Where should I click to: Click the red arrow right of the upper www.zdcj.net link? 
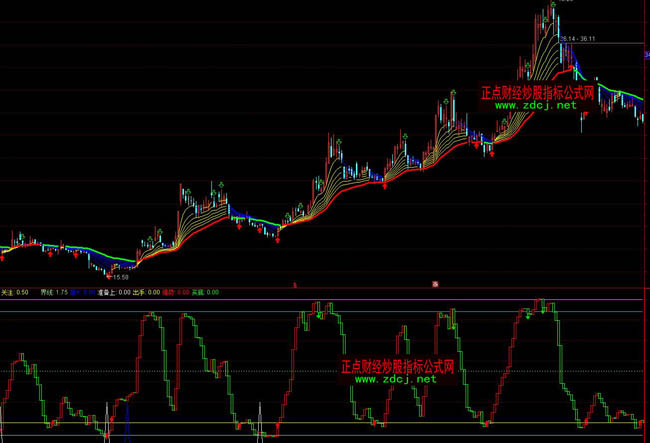point(585,112)
